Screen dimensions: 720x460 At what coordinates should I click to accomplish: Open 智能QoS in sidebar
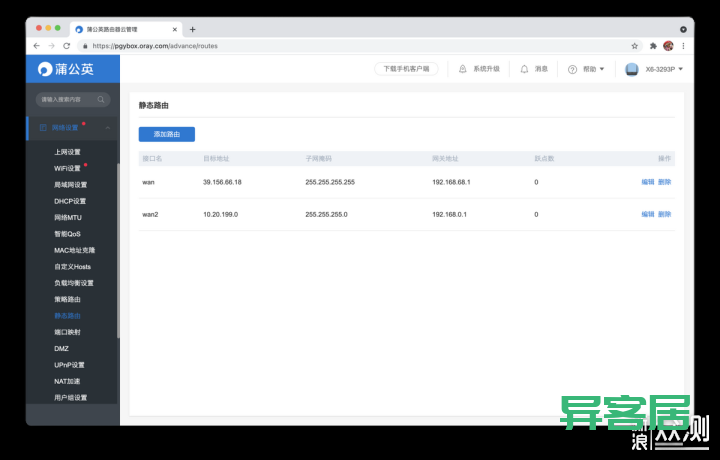point(68,234)
